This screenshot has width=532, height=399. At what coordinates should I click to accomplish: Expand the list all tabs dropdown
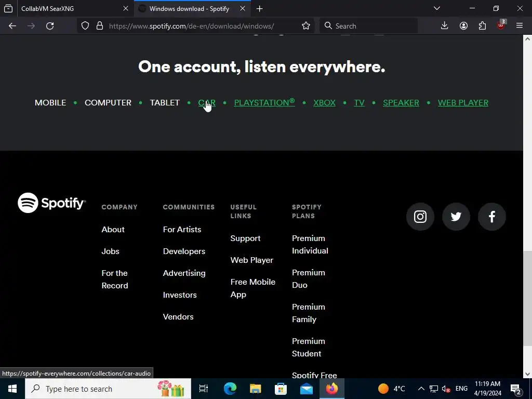(436, 8)
